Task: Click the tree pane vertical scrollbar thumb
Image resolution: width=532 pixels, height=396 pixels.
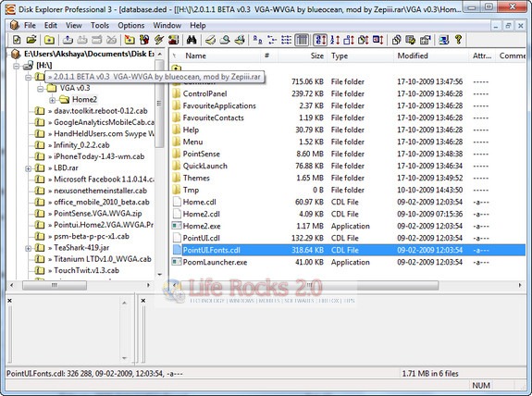Action: tap(159, 104)
